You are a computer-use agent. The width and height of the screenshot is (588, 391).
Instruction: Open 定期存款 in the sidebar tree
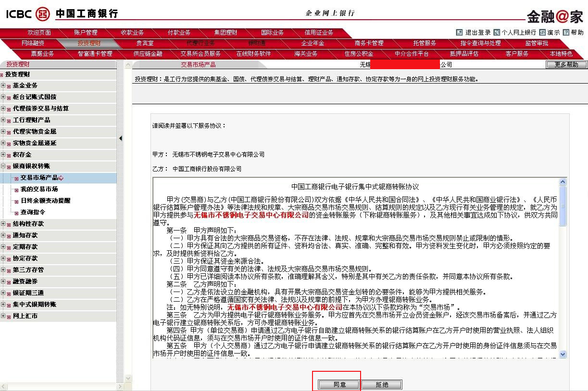tap(25, 247)
